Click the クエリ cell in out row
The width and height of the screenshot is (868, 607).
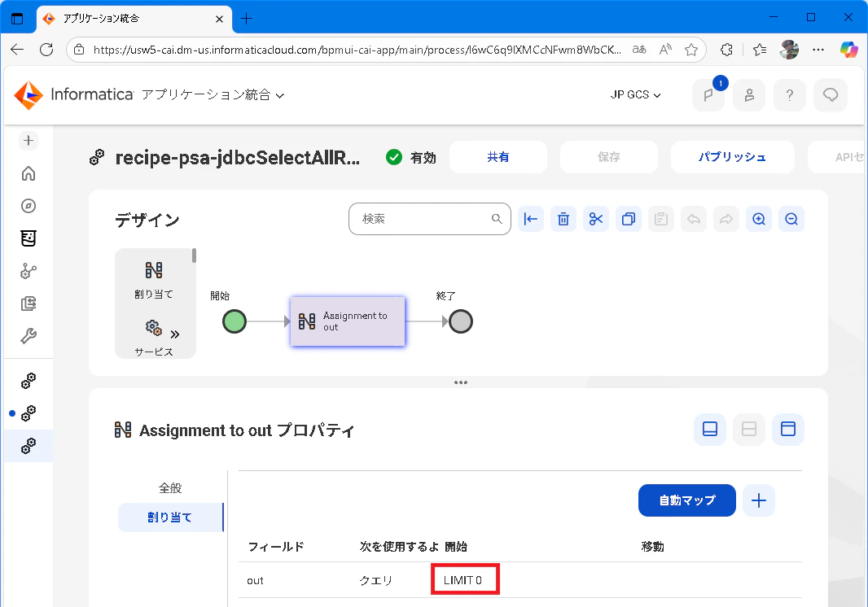[x=376, y=580]
